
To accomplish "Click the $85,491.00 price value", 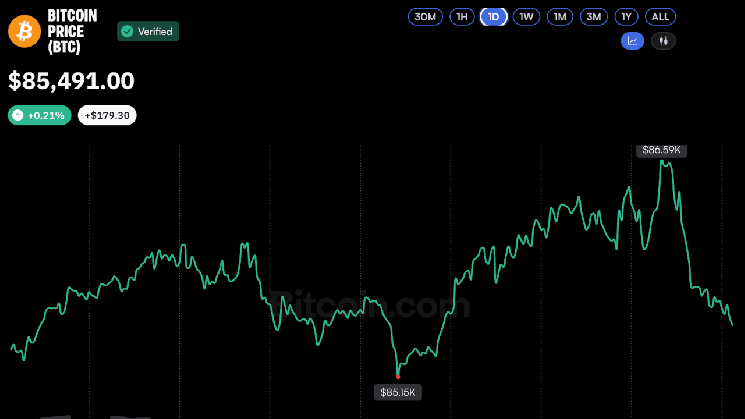I will (71, 81).
